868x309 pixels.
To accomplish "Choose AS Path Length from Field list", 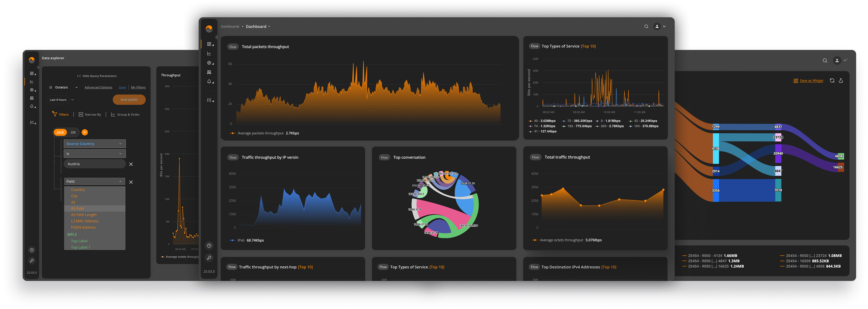I will tap(84, 215).
